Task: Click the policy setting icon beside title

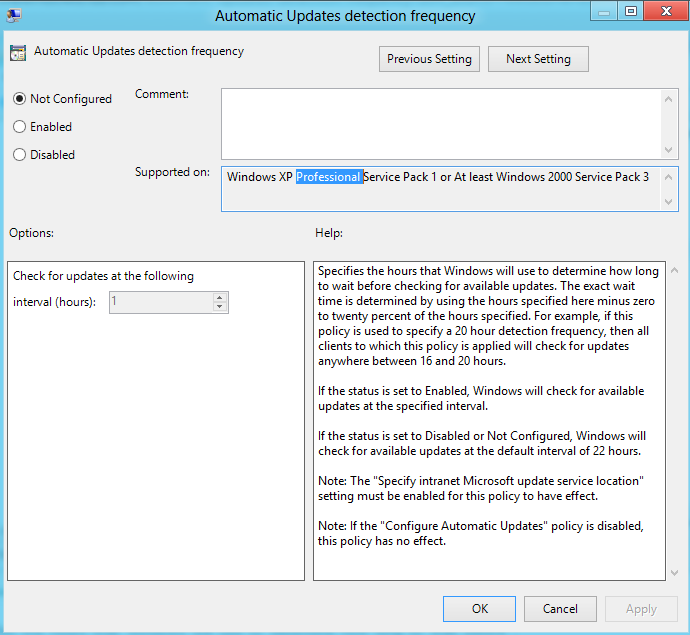Action: tap(18, 53)
